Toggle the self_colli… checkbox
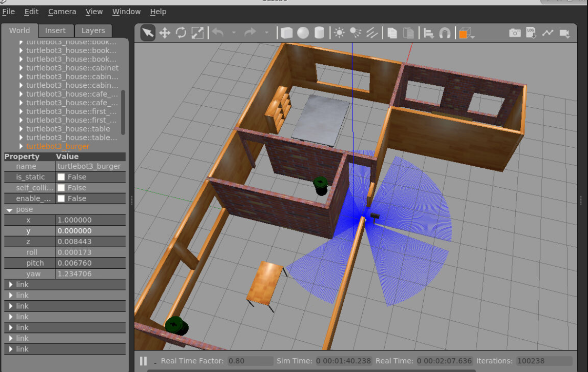The height and width of the screenshot is (372, 588). click(61, 188)
